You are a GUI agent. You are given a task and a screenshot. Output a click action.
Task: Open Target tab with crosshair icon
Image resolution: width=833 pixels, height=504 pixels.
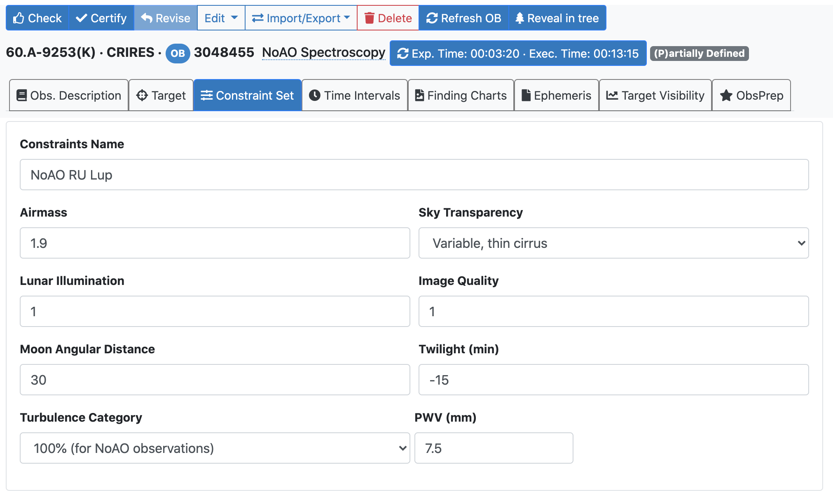click(x=161, y=96)
